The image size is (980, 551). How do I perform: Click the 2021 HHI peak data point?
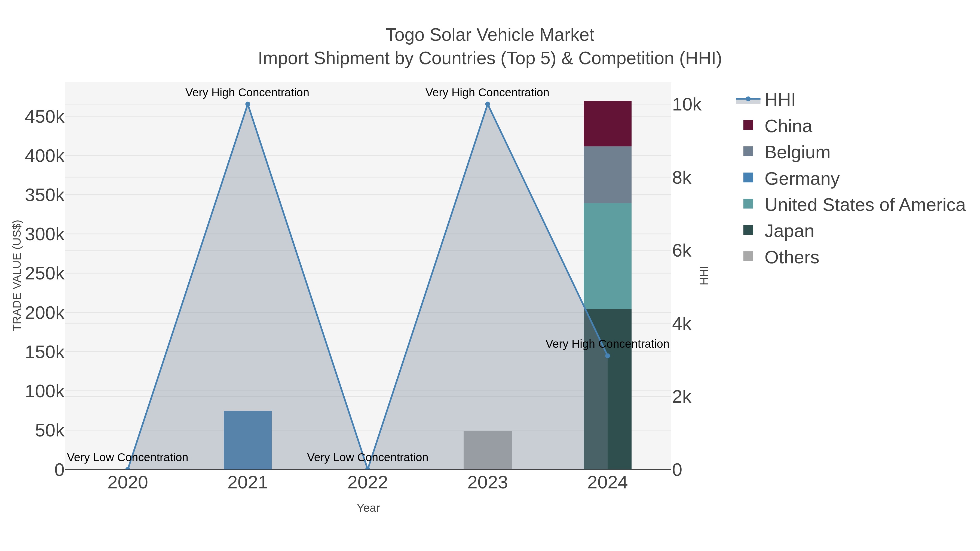click(x=248, y=104)
